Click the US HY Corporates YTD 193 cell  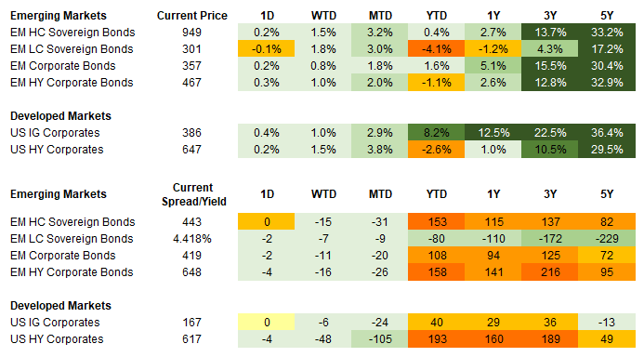pyautogui.click(x=436, y=339)
